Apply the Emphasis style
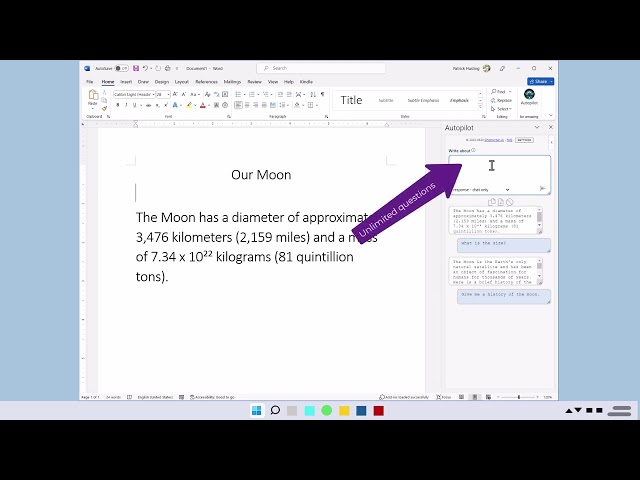Image resolution: width=640 pixels, height=480 pixels. pyautogui.click(x=459, y=100)
